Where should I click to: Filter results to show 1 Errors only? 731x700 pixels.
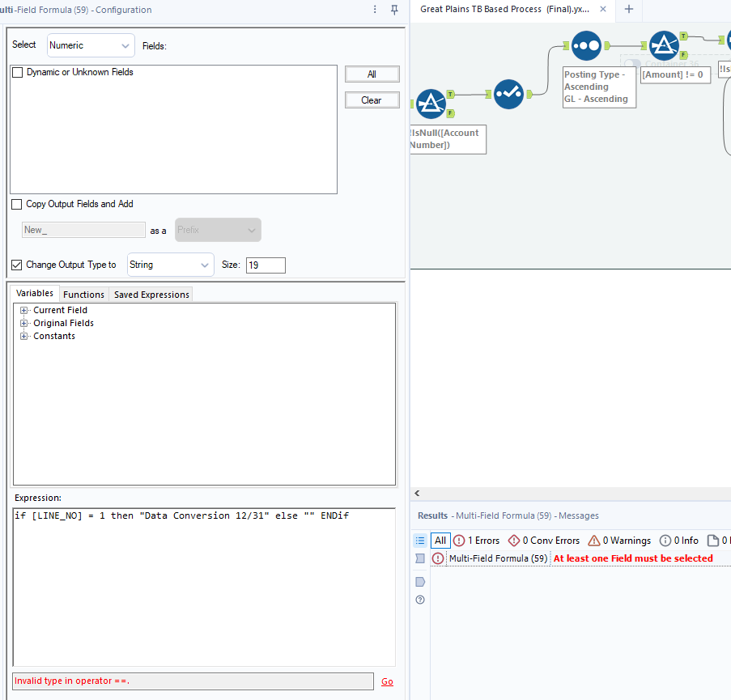pyautogui.click(x=477, y=540)
